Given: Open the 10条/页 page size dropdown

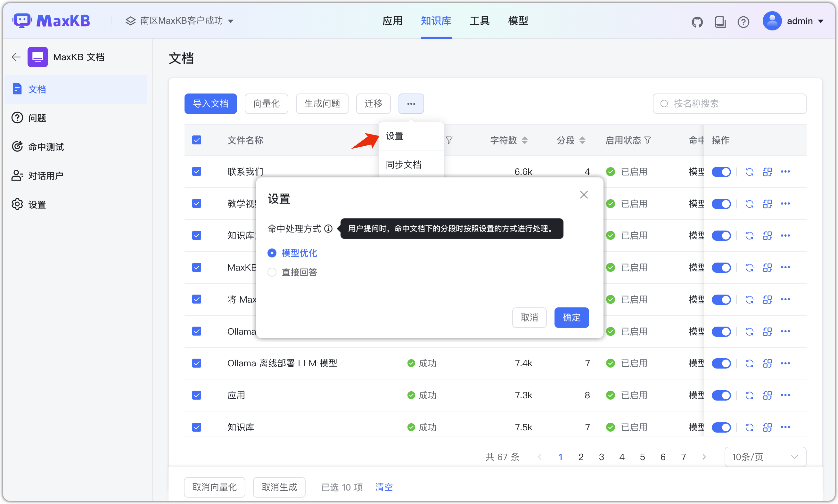Looking at the screenshot, I should (x=765, y=457).
